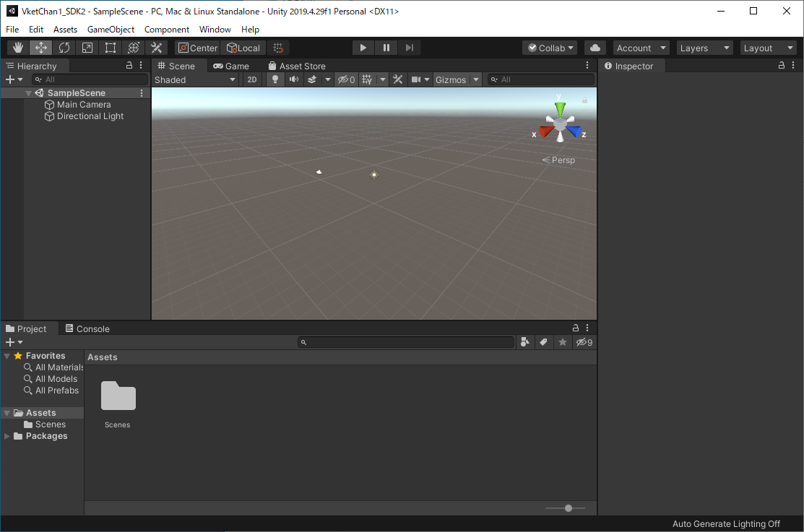The image size is (804, 532).
Task: Select Main Camera in the Hierarchy
Action: pyautogui.click(x=85, y=104)
